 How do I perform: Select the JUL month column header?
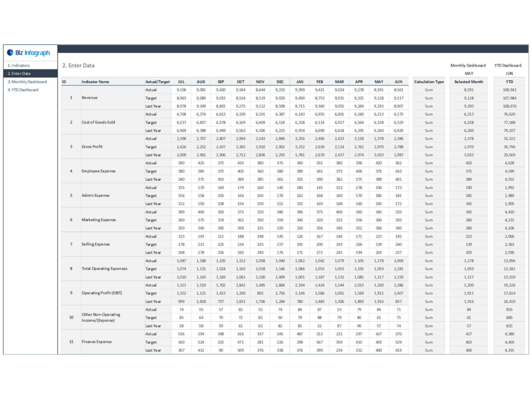181,82
